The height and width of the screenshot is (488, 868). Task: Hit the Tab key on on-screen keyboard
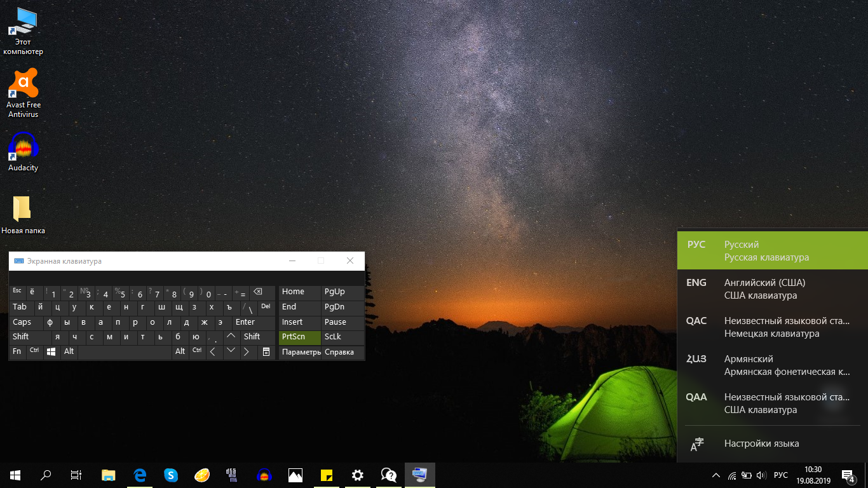(22, 307)
